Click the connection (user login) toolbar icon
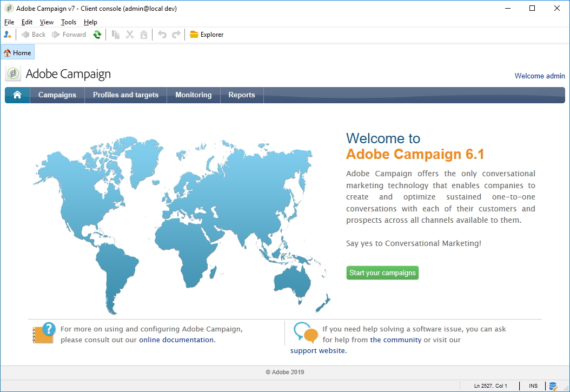The image size is (570, 392). (x=8, y=35)
